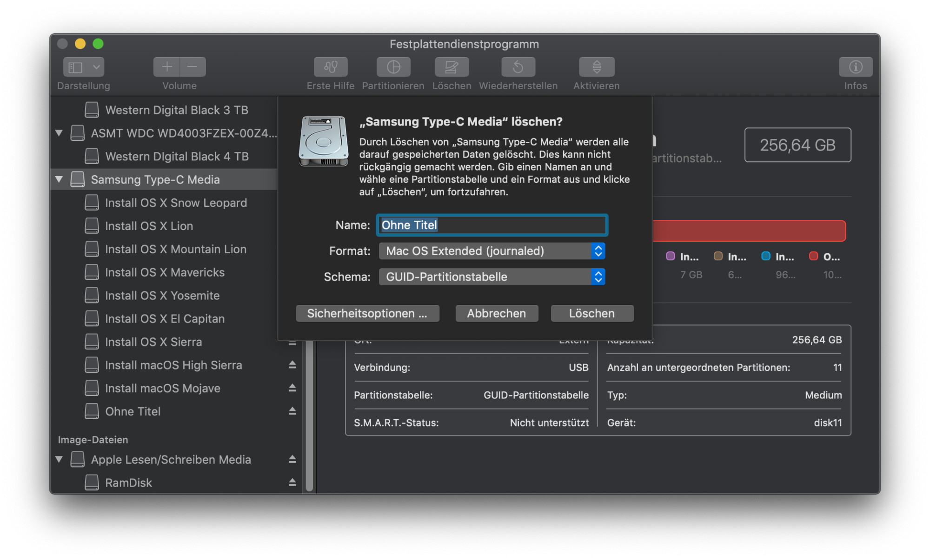
Task: Collapse the ASMT WDC disk tree
Action: pos(59,133)
